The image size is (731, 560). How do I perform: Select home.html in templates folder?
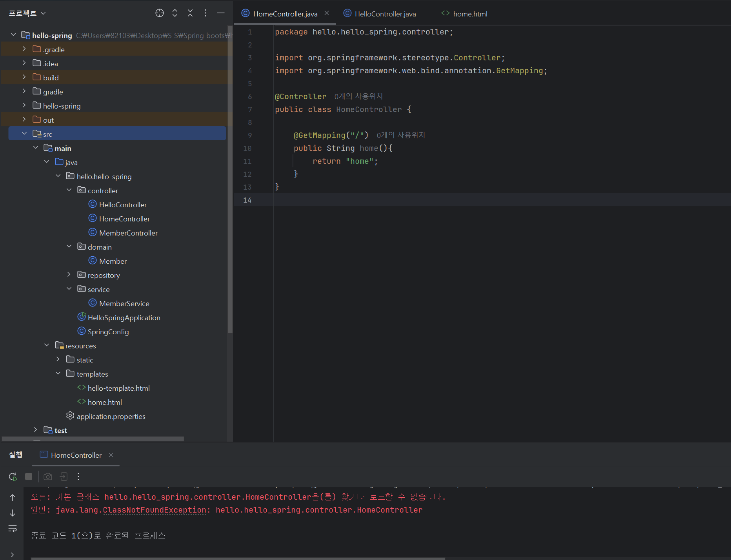[x=100, y=402]
